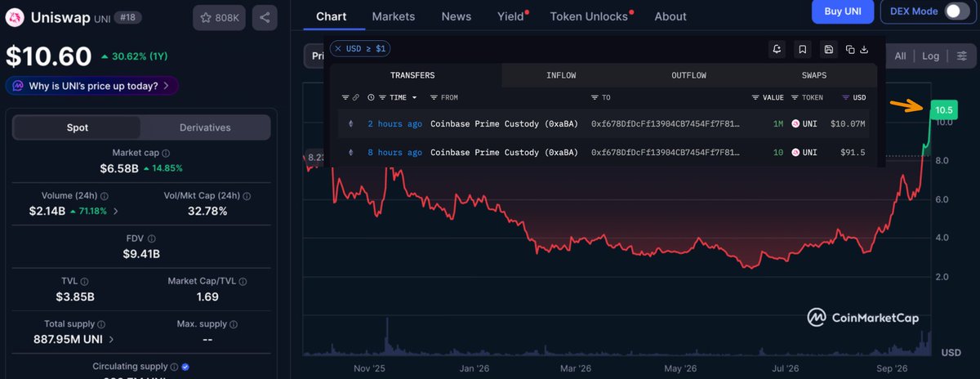Add UNI to watchlist via star 808K
This screenshot has width=980, height=379.
pyautogui.click(x=219, y=17)
